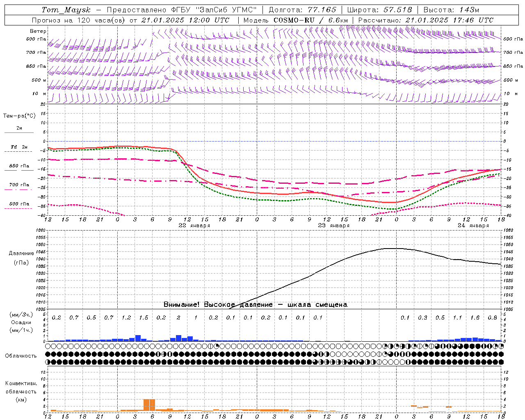The height and width of the screenshot is (420, 525).
Task: Click Рассчитано: 21.01.2025 17:46 UTC text
Action: (x=426, y=20)
